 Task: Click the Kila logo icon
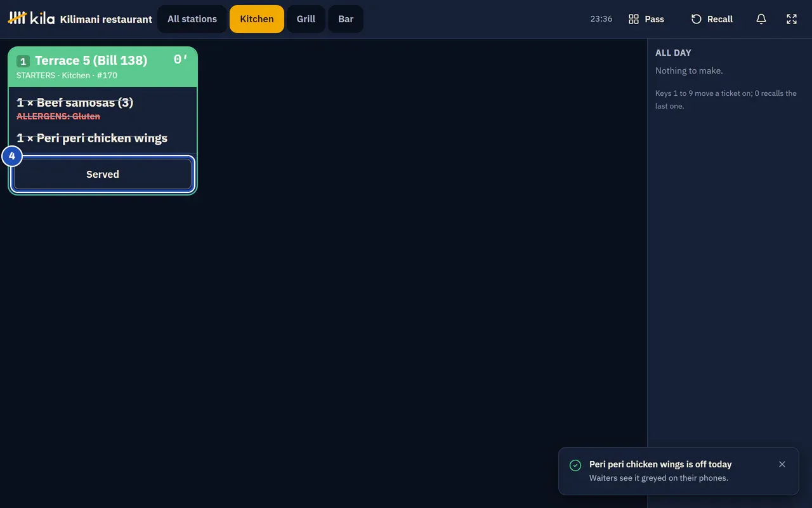coord(17,18)
